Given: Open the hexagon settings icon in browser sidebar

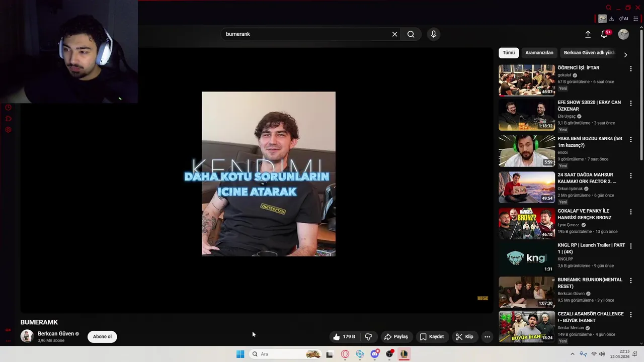Looking at the screenshot, I should pos(8,130).
